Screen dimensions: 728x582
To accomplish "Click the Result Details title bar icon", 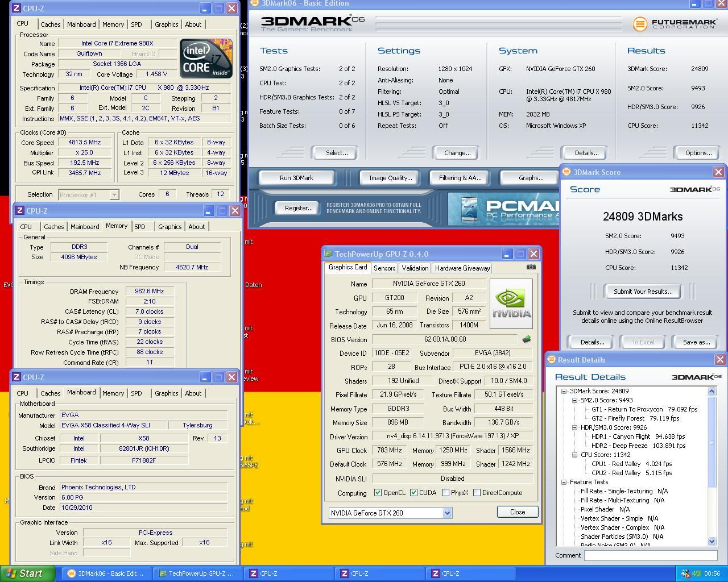I will (551, 360).
